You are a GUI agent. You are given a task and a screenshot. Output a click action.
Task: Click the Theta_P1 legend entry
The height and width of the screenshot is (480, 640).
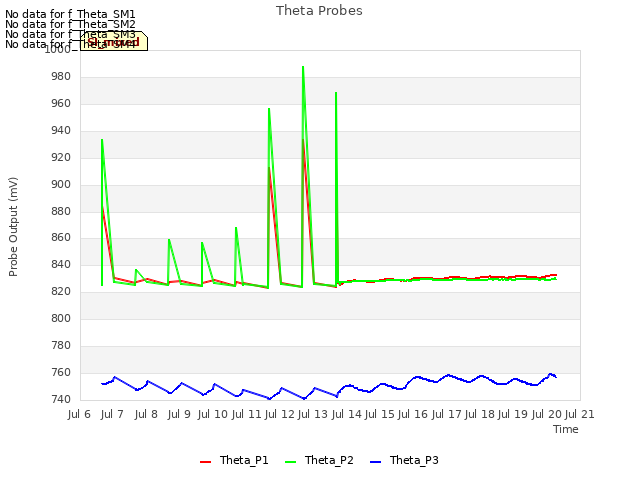click(234, 460)
